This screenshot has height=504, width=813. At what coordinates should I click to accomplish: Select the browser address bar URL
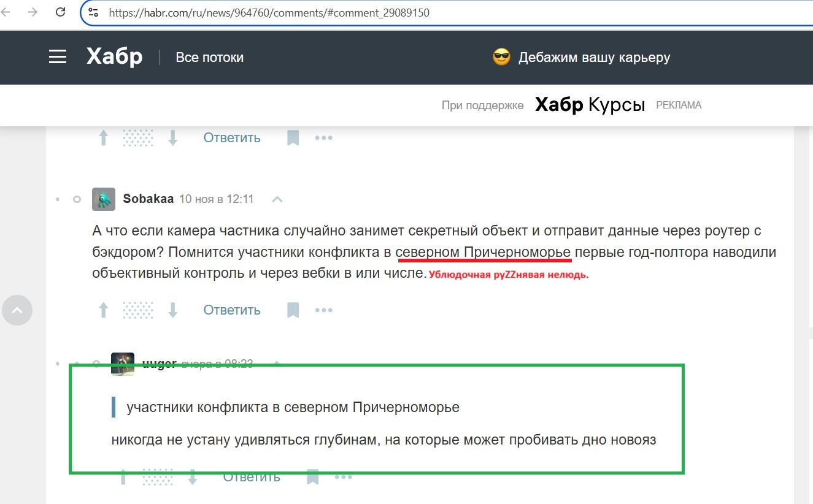coord(268,12)
